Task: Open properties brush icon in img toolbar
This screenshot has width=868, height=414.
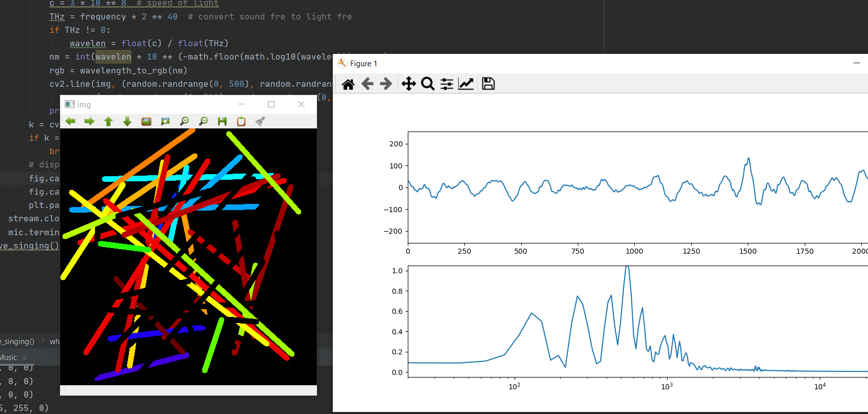Action: (x=260, y=121)
